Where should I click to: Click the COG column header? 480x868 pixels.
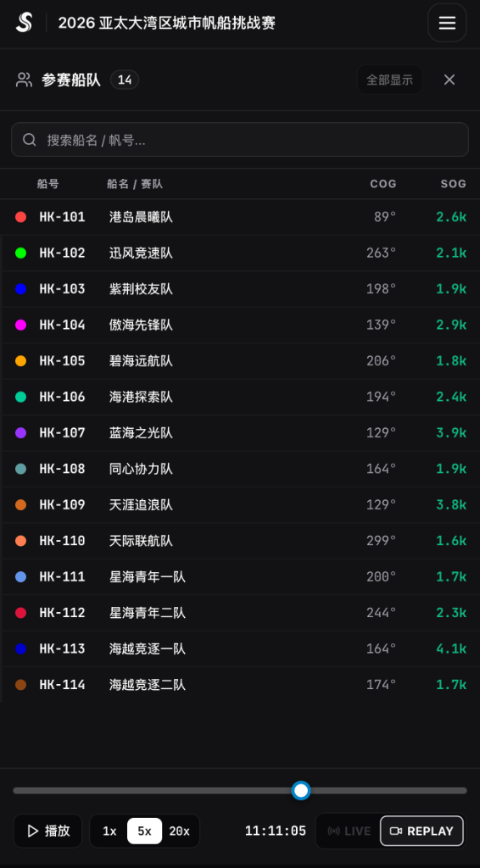(x=383, y=184)
